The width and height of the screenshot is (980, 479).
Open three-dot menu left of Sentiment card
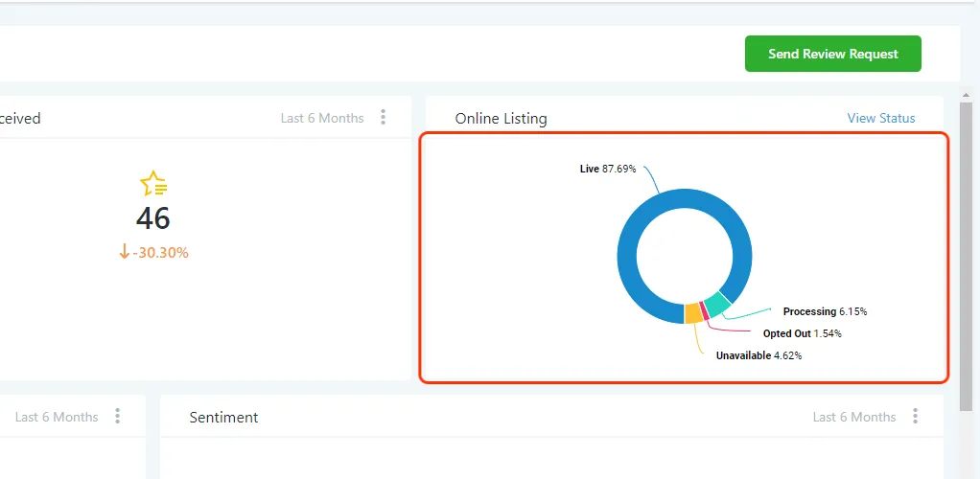coord(118,417)
